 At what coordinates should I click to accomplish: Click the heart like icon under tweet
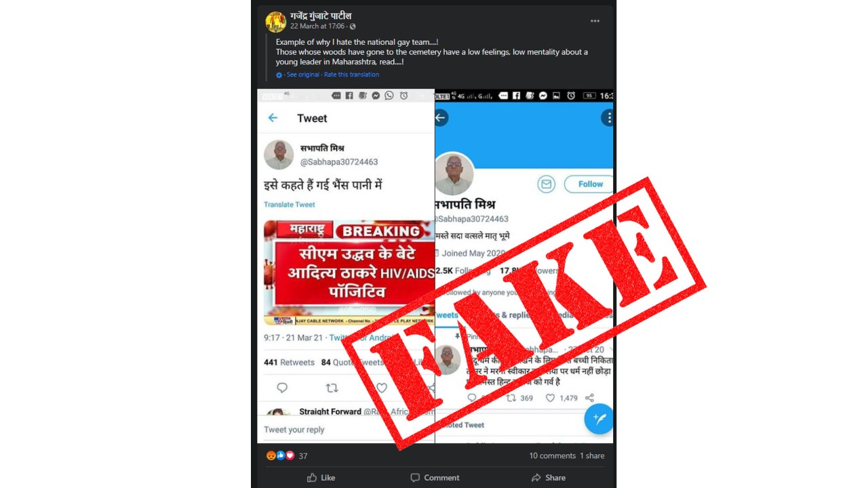click(382, 388)
